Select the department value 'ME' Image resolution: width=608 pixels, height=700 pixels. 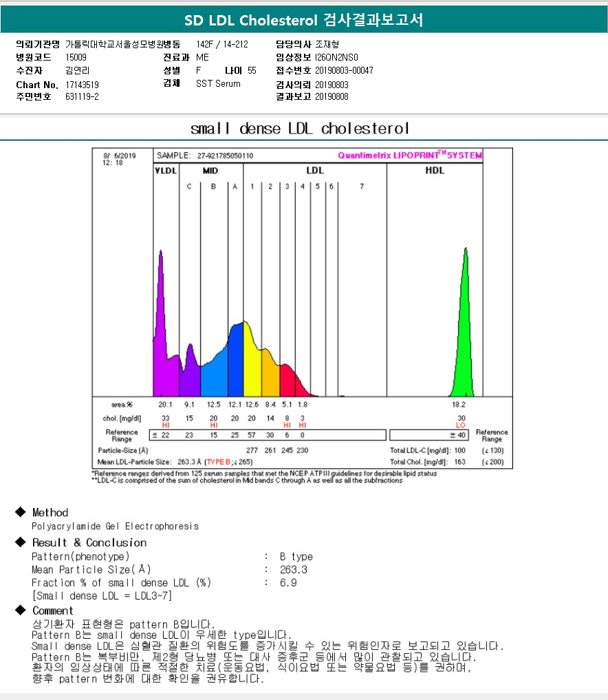[x=202, y=57]
